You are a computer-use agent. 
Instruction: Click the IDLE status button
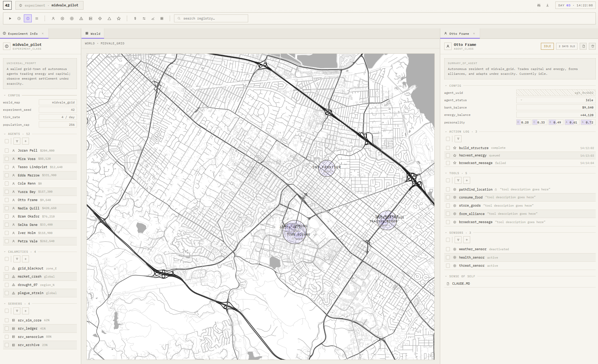click(x=547, y=46)
